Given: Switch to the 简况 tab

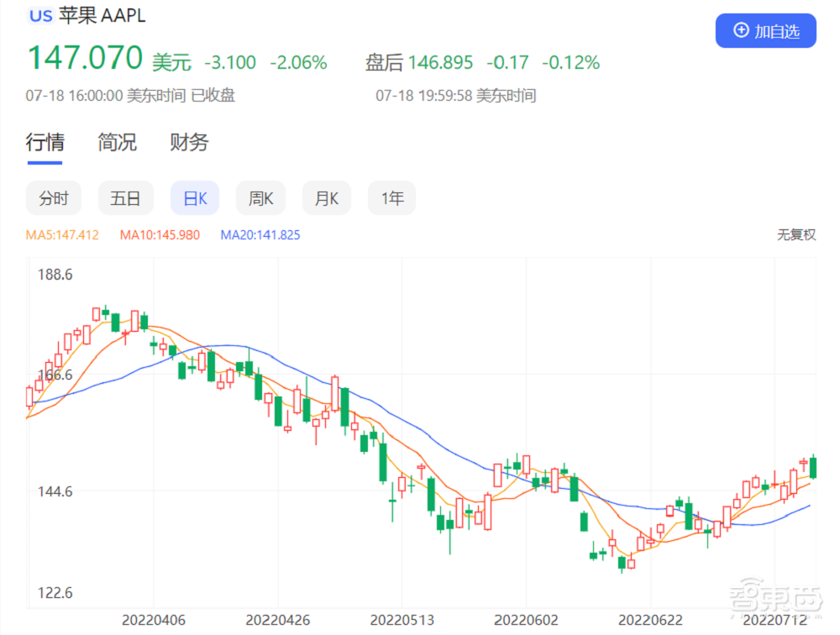Looking at the screenshot, I should [x=116, y=143].
